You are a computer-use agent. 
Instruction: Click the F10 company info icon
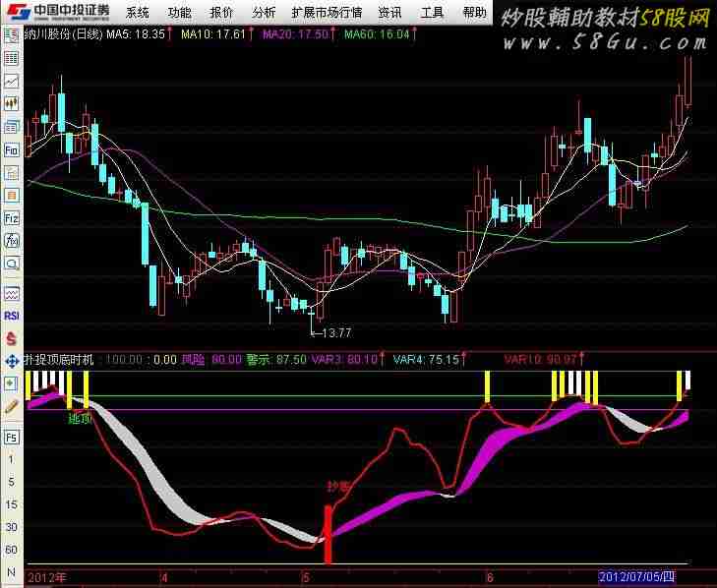12,149
